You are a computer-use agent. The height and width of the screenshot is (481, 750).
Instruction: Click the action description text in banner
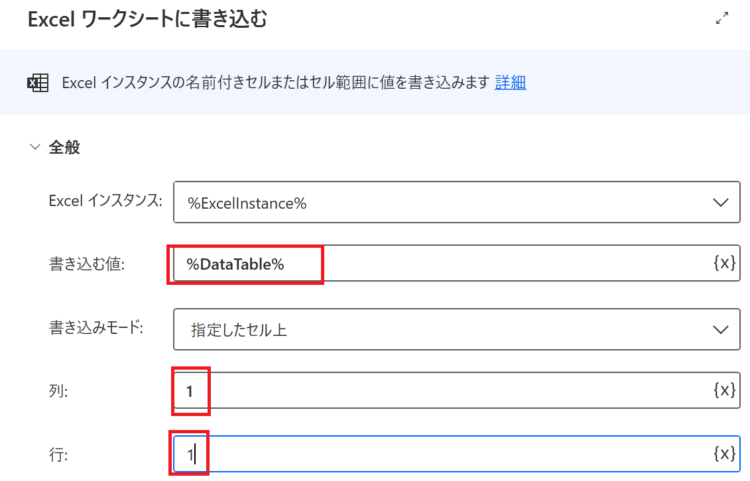[x=276, y=83]
